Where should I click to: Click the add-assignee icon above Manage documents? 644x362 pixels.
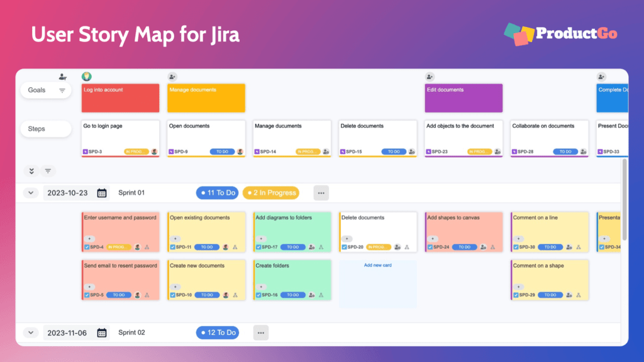click(x=172, y=77)
